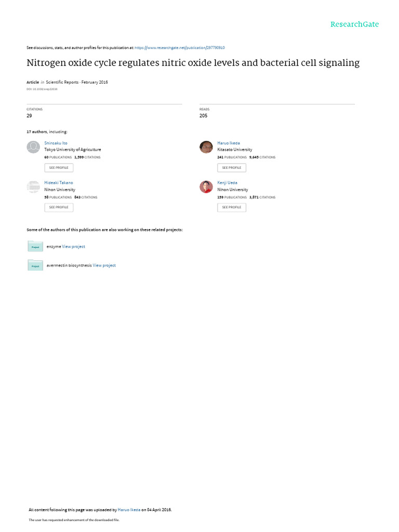Click See Profile button under Shinsaku Ito

[59, 168]
